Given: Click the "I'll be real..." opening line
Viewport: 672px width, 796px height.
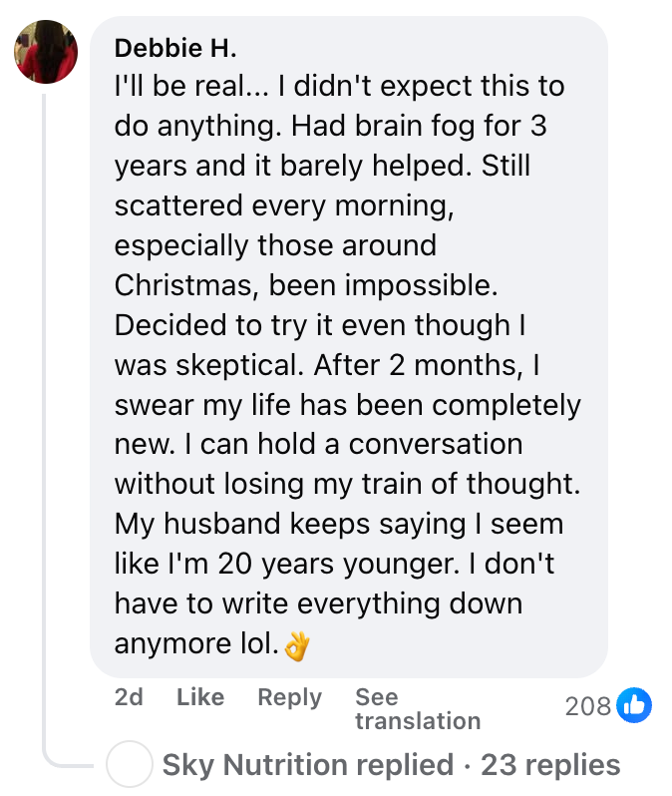Looking at the screenshot, I should pos(189,87).
